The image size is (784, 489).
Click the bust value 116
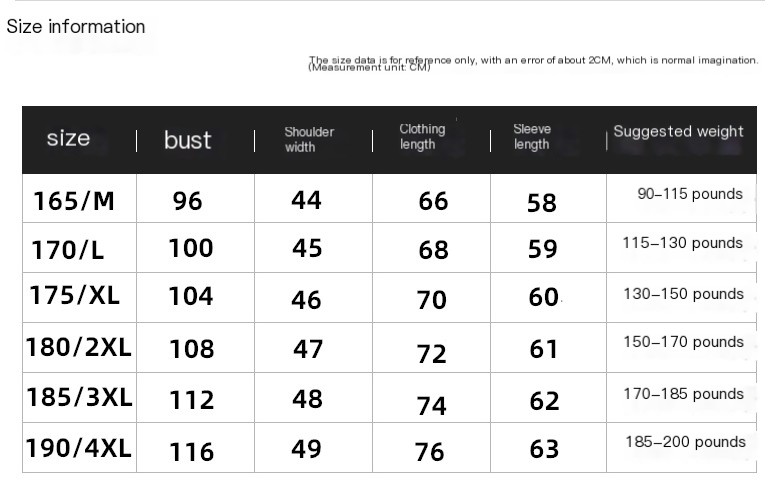coord(192,452)
